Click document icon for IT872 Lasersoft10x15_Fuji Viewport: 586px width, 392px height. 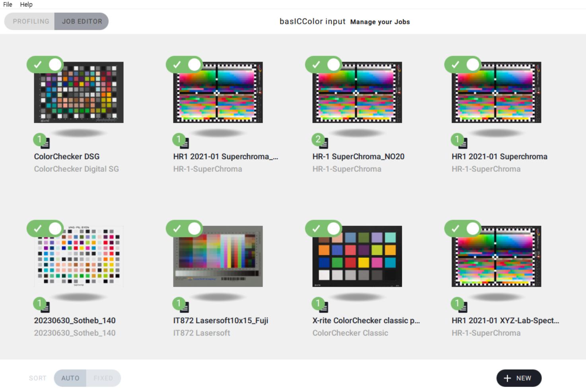coord(184,307)
